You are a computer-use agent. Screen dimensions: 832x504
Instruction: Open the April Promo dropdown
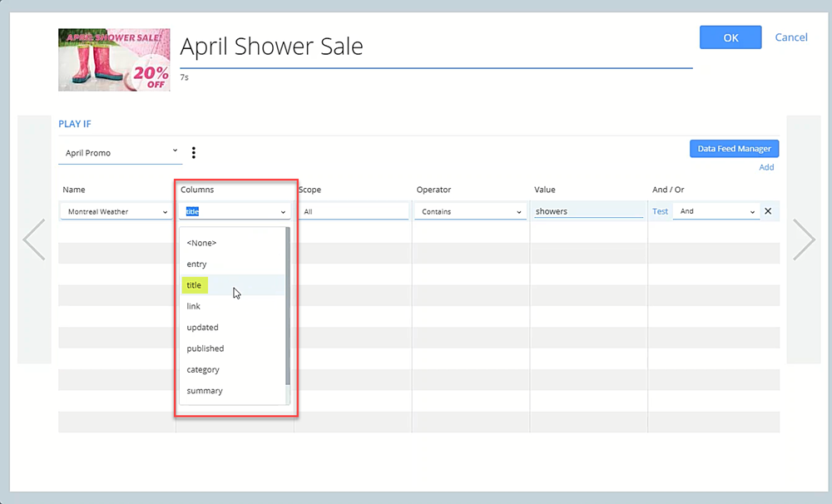click(121, 153)
